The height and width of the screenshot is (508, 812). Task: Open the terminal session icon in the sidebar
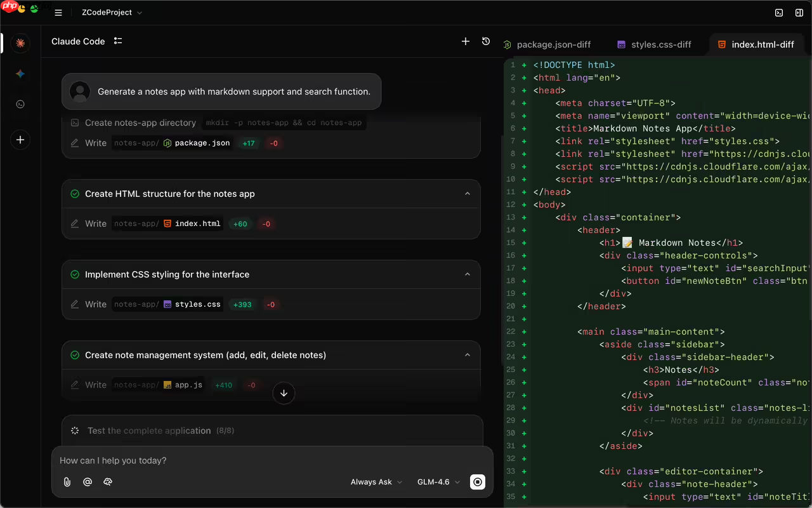[x=20, y=104]
